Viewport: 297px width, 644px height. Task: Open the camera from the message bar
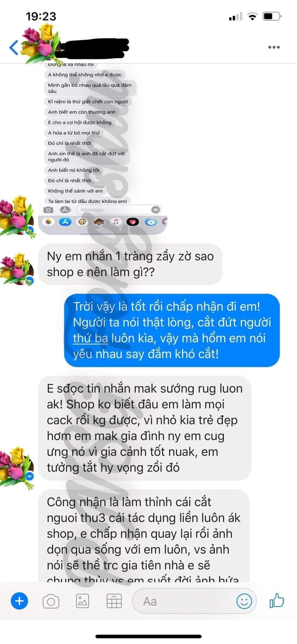click(51, 602)
